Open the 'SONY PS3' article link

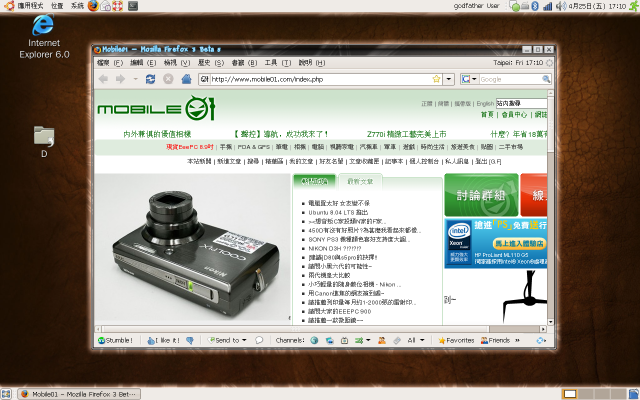(x=359, y=239)
